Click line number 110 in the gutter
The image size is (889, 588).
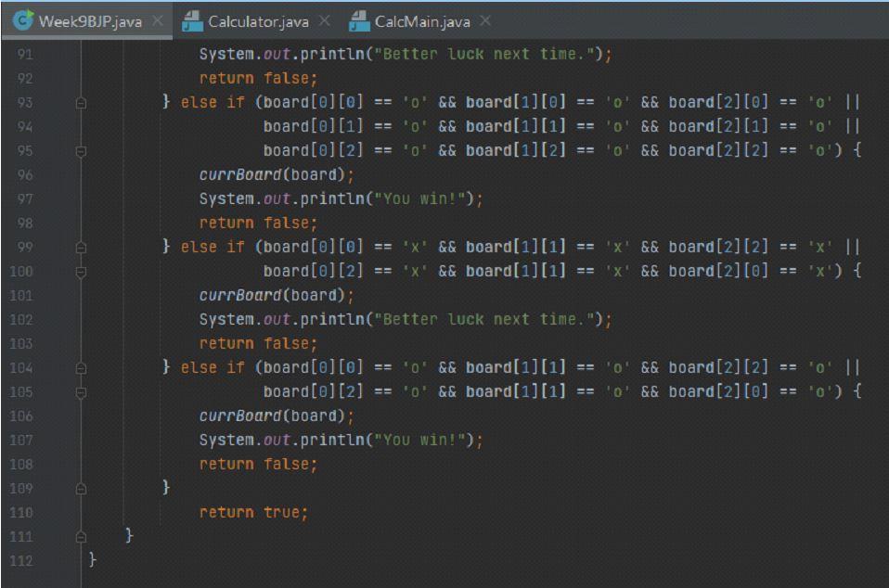click(21, 513)
